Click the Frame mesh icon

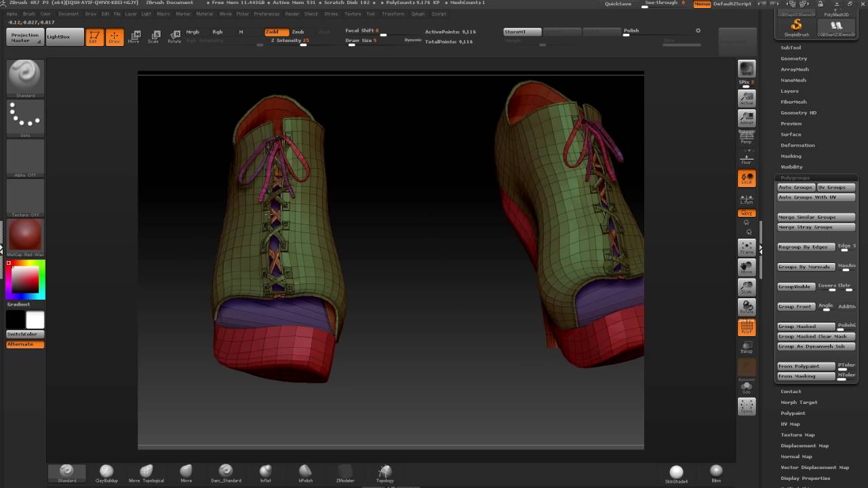[747, 247]
